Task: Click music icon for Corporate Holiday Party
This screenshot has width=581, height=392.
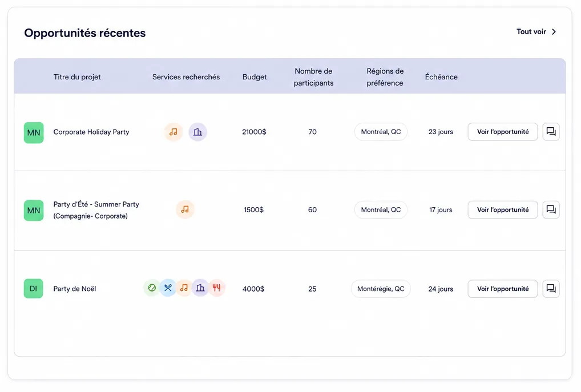Action: click(174, 132)
